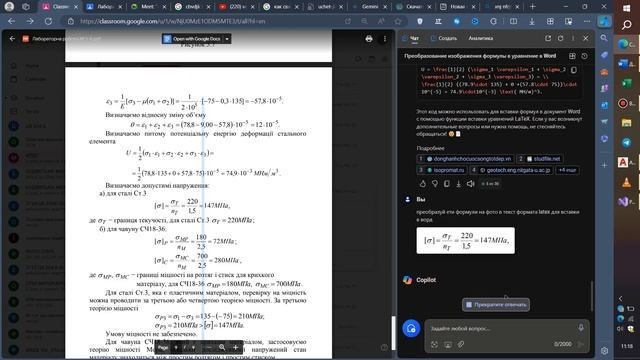
Task: Open isopromat.ru source link
Action: [x=442, y=170]
